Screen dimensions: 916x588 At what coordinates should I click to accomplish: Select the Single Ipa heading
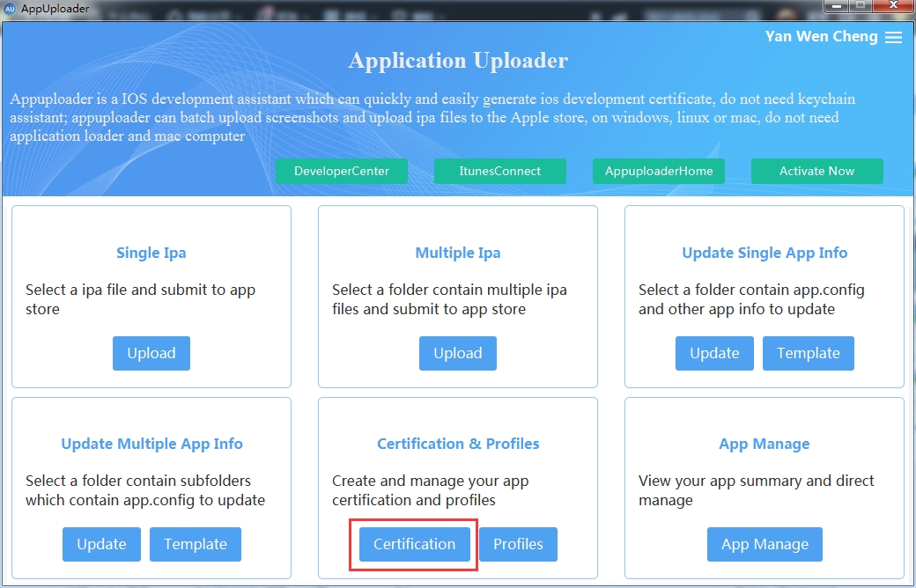click(x=151, y=253)
